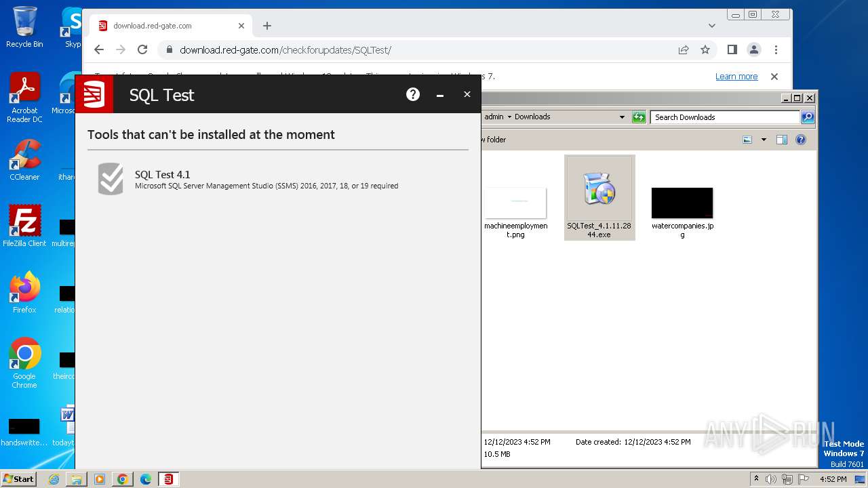Select machineemployment.png file in Downloads

click(516, 212)
